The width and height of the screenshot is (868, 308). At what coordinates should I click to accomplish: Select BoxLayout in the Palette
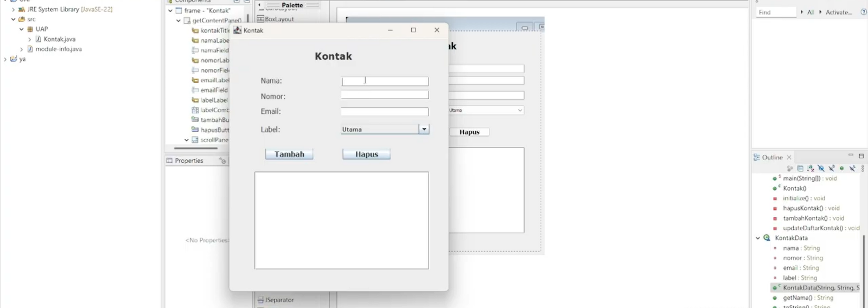pos(279,19)
